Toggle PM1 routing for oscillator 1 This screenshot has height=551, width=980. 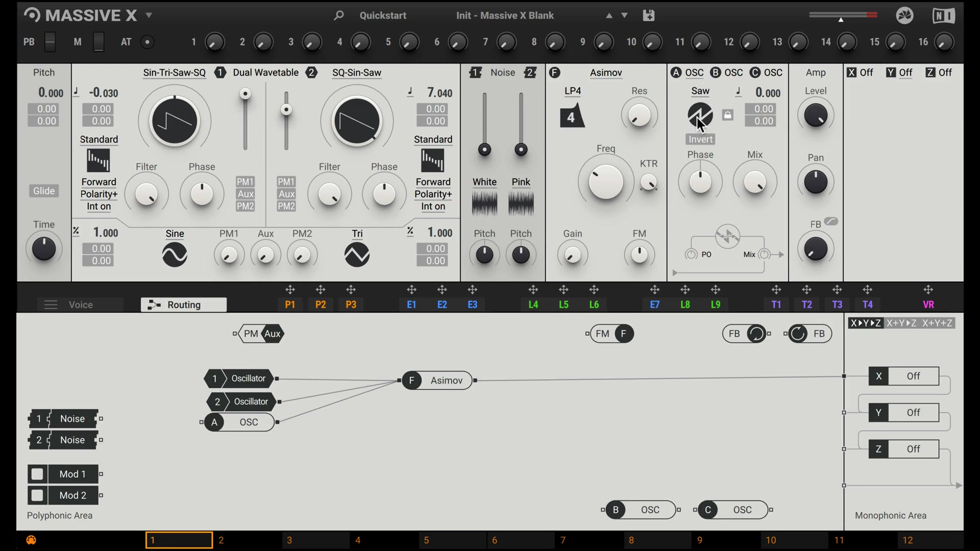245,182
